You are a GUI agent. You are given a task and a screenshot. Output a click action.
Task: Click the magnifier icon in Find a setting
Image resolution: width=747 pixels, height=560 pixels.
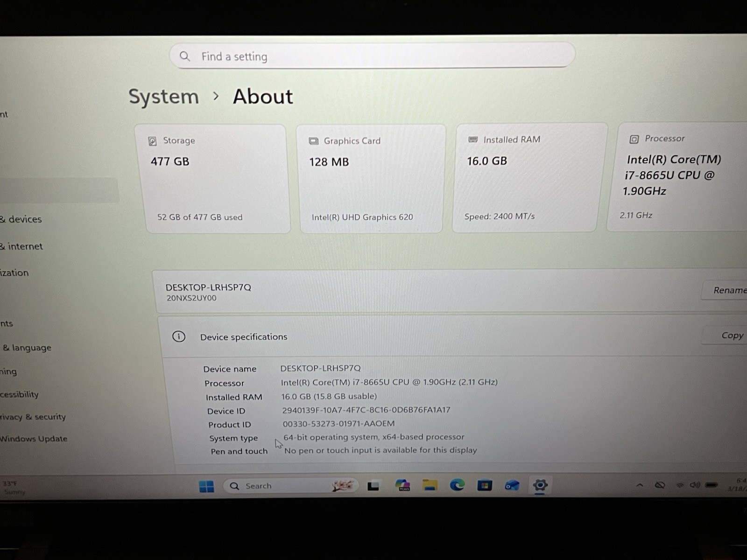[x=185, y=56]
